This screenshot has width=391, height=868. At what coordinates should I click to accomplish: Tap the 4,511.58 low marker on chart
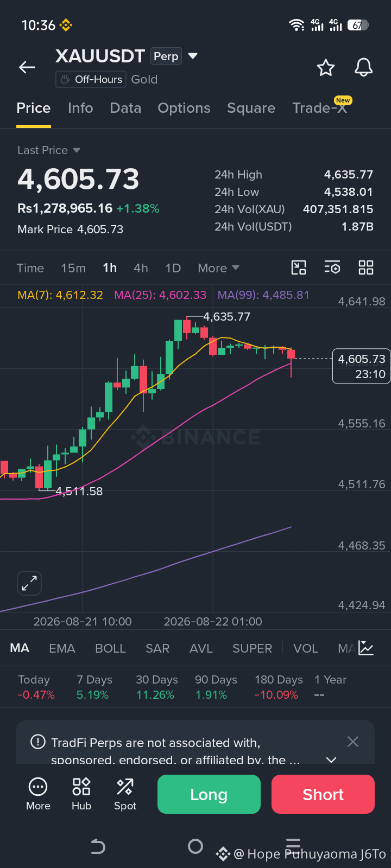coord(79,491)
